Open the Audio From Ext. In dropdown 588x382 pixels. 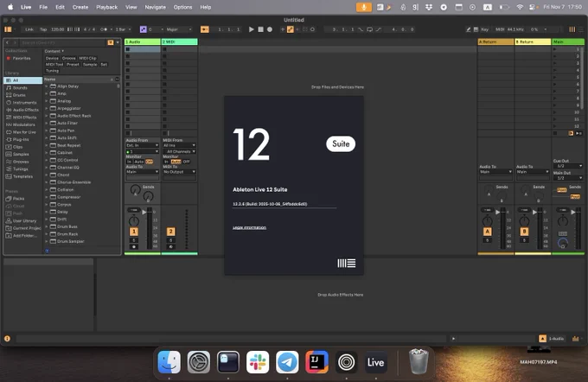142,145
